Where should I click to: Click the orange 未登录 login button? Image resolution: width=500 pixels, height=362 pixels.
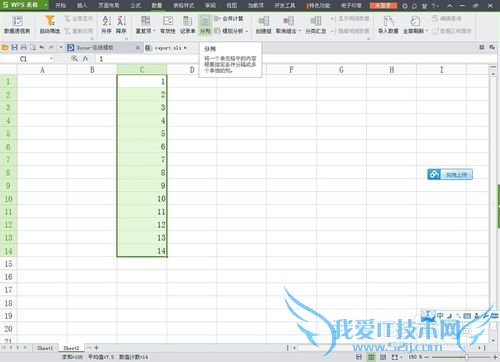(x=383, y=6)
